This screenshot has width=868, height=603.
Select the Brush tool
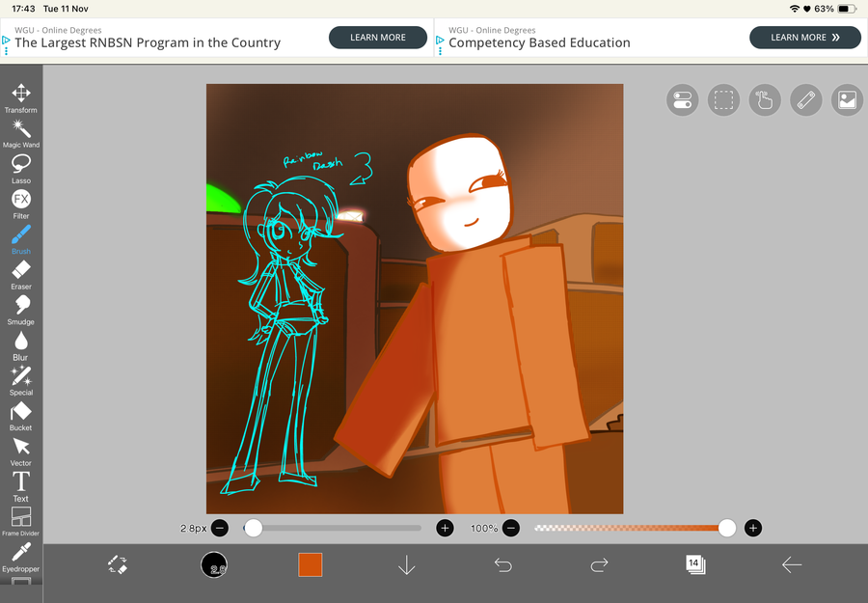click(x=21, y=240)
